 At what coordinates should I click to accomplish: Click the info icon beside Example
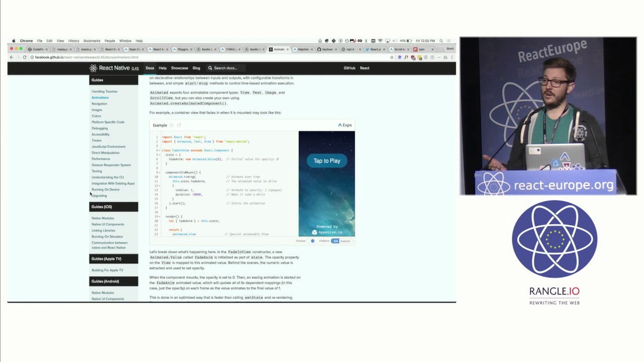coord(172,125)
